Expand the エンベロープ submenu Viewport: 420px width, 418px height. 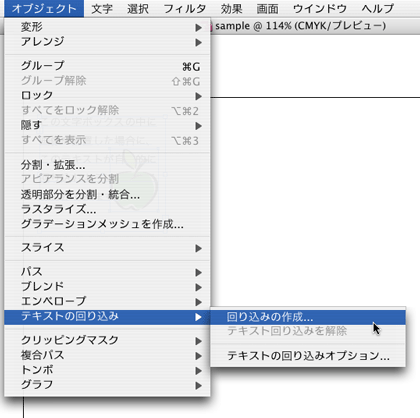point(107,301)
